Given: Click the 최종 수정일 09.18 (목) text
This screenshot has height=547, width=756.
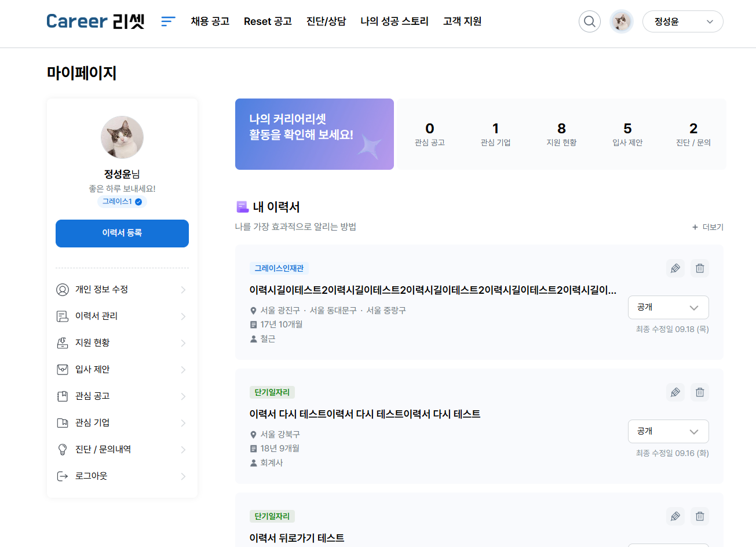Looking at the screenshot, I should click(673, 329).
